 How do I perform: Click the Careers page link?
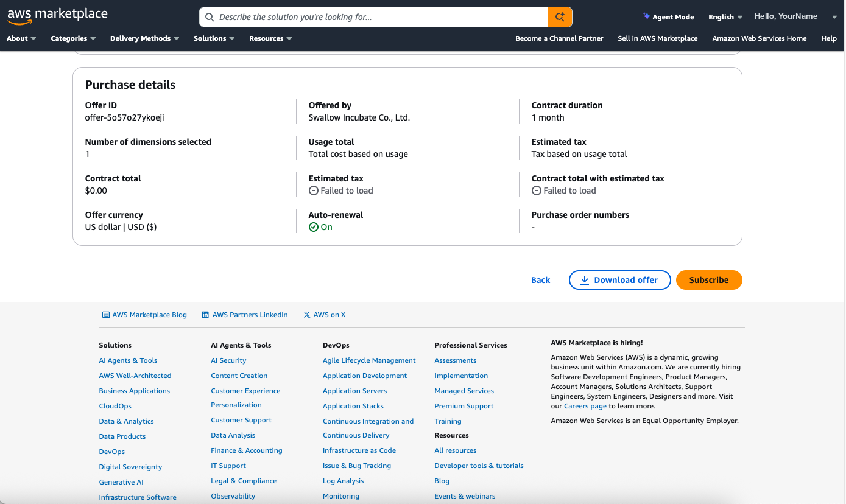point(585,406)
